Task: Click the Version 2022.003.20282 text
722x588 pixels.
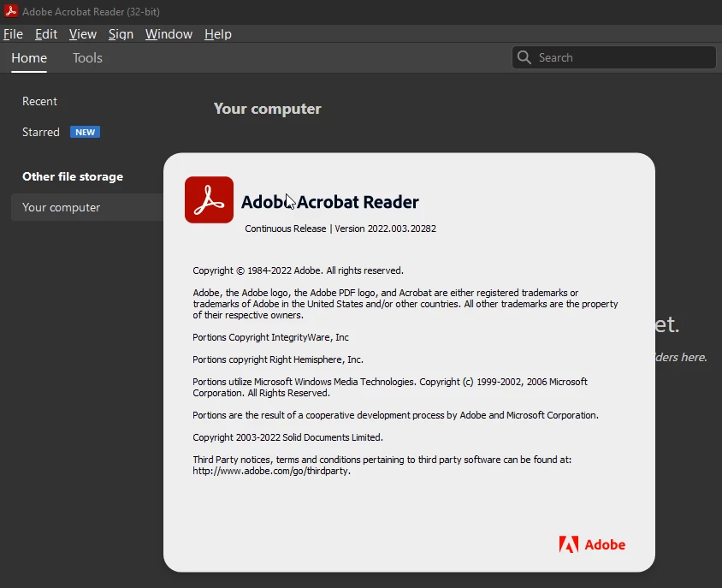Action: [x=386, y=229]
